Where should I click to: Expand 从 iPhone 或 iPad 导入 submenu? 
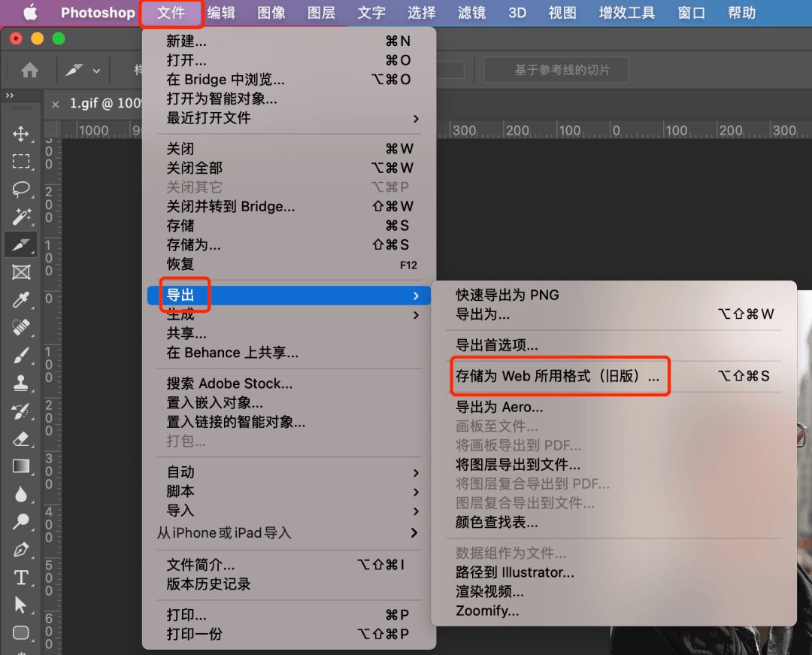pos(290,532)
